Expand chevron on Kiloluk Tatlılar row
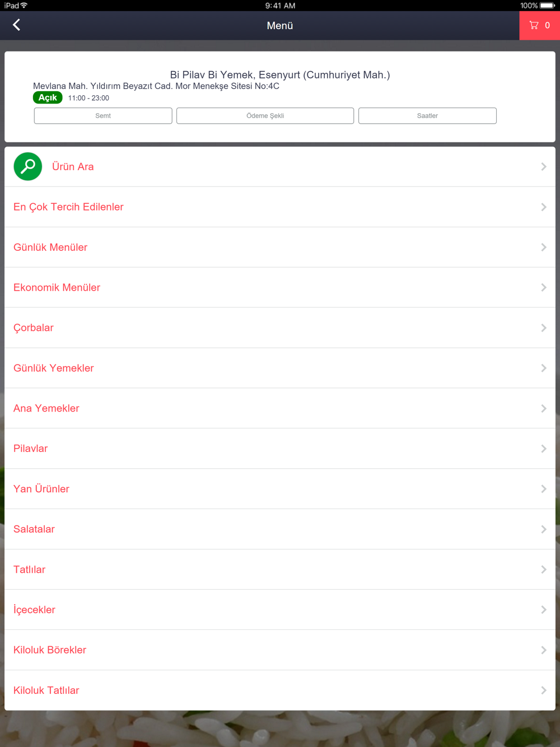560x747 pixels. [543, 691]
